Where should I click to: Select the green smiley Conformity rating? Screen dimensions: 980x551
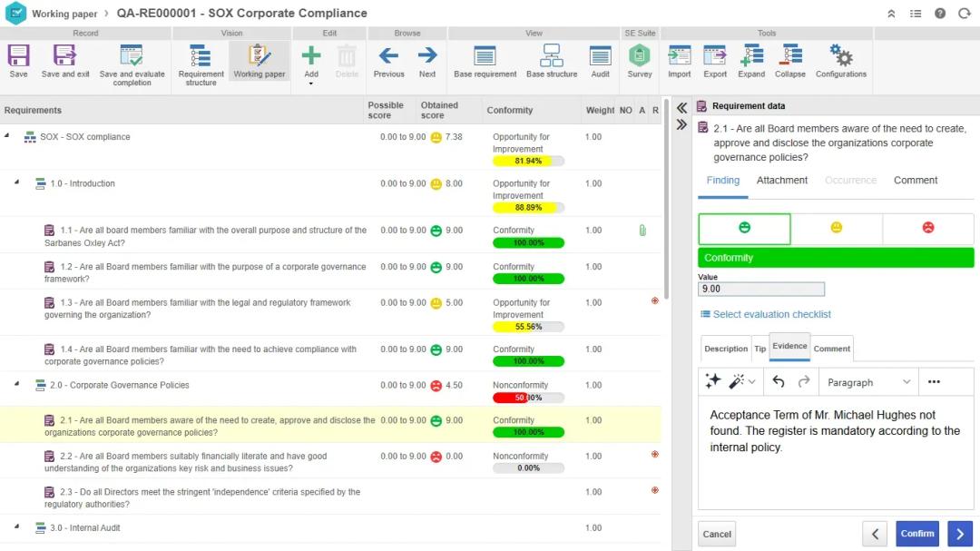tap(744, 228)
